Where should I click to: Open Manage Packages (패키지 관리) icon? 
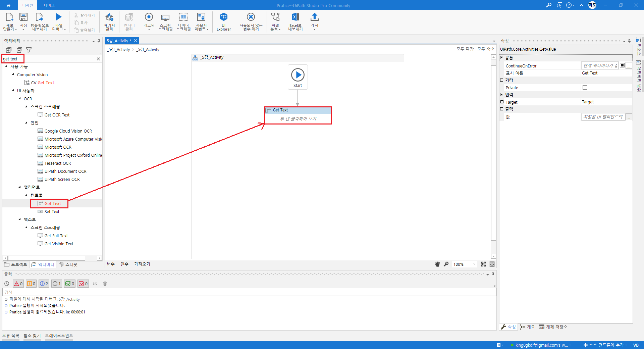[x=109, y=17]
